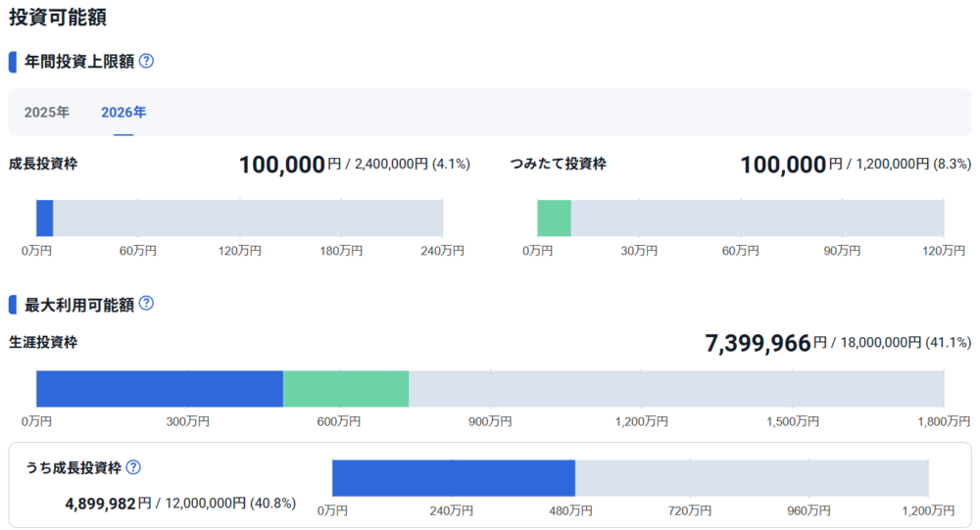Switch to the 2025年 tab
The height and width of the screenshot is (530, 980).
click(47, 113)
